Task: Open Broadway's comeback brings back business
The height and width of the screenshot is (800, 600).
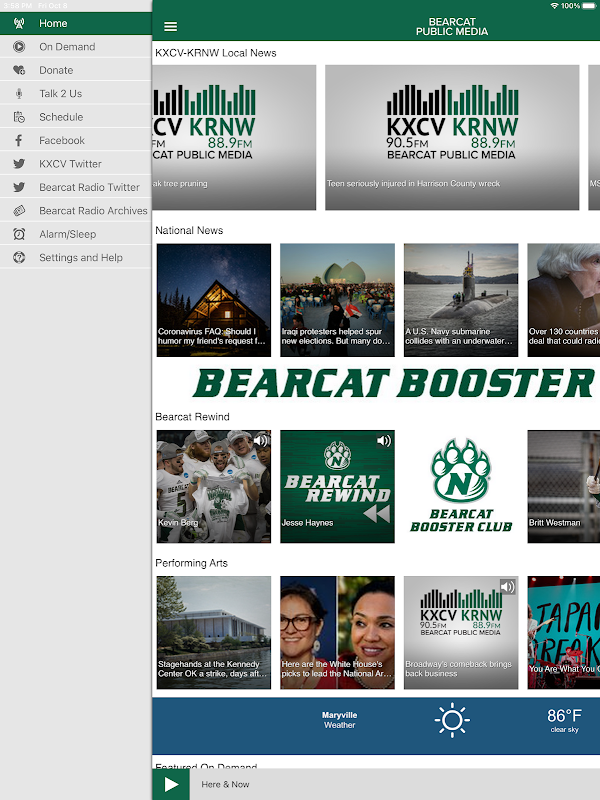Action: pyautogui.click(x=461, y=633)
